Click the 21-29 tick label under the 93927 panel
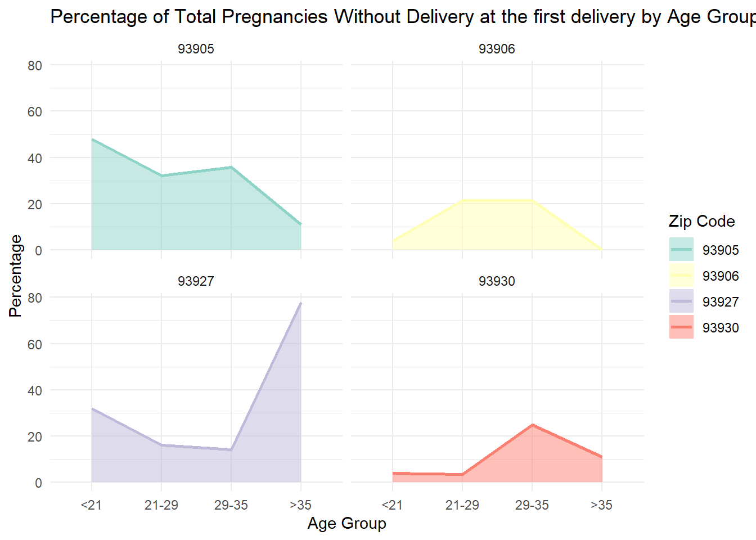 coord(161,505)
